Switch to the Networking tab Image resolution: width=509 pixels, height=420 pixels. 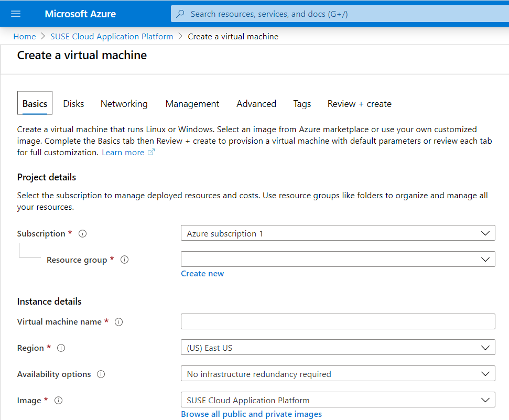124,104
